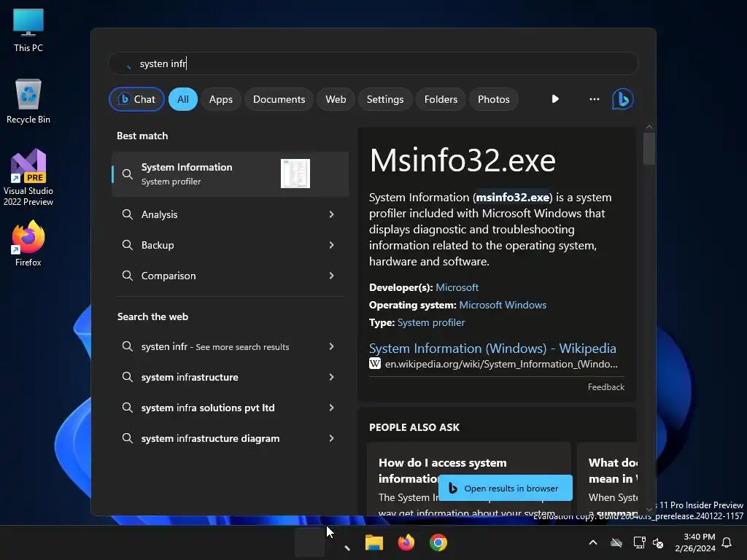Click the network status tray icon
This screenshot has height=560, width=747.
click(x=639, y=542)
